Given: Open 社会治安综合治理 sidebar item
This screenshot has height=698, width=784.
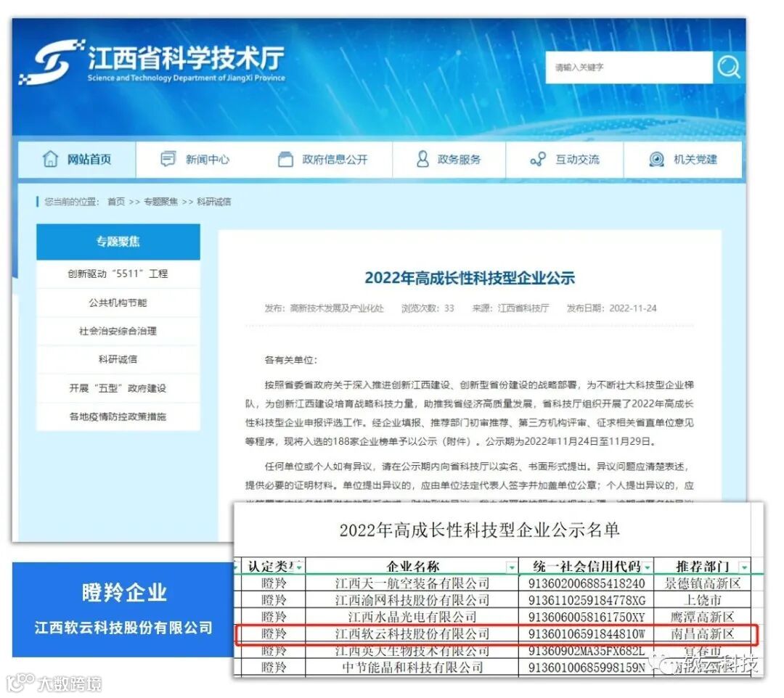Looking at the screenshot, I should point(118,332).
